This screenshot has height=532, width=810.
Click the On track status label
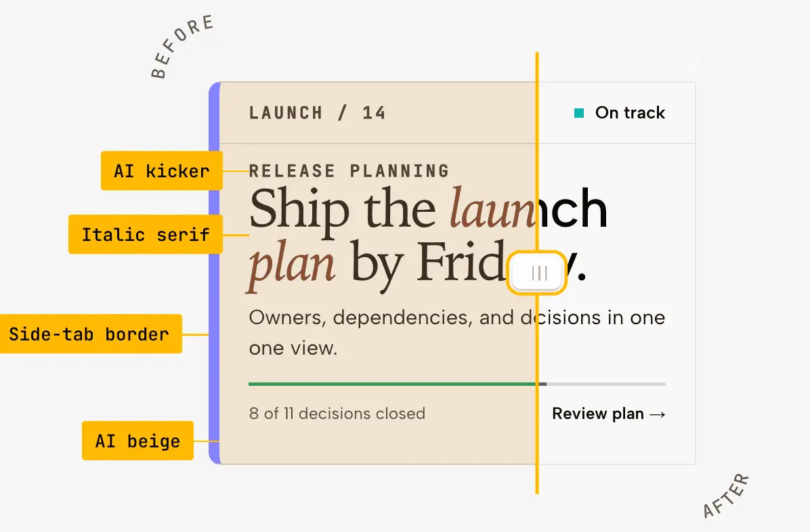coord(631,112)
